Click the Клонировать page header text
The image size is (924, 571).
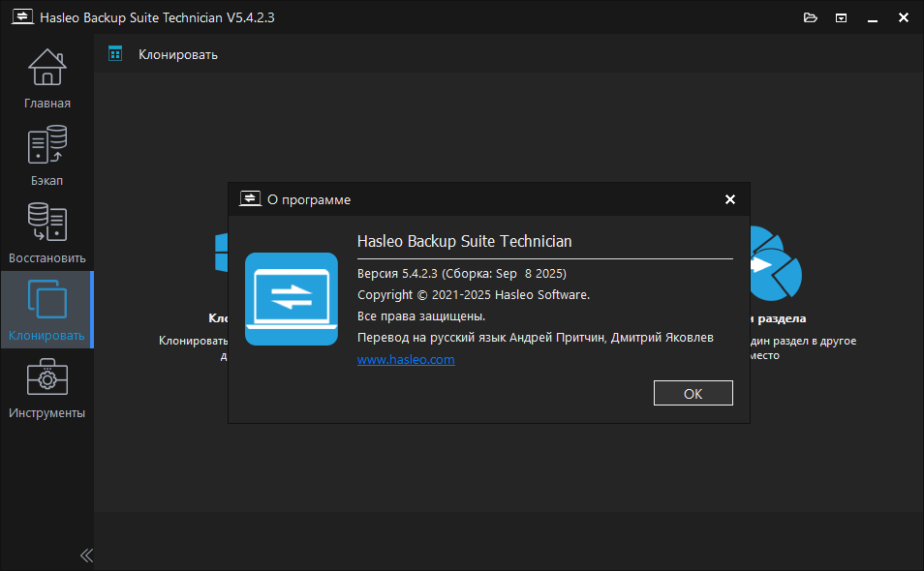click(178, 55)
